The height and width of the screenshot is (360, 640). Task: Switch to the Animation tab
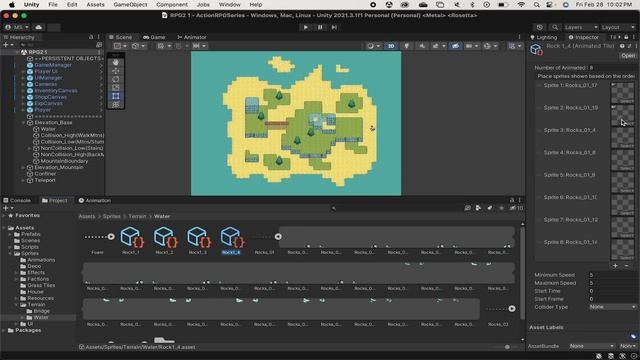95,200
